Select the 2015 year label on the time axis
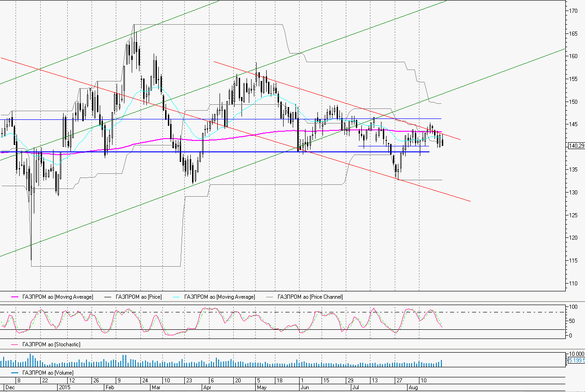This screenshot has height=392, width=585. [64, 387]
